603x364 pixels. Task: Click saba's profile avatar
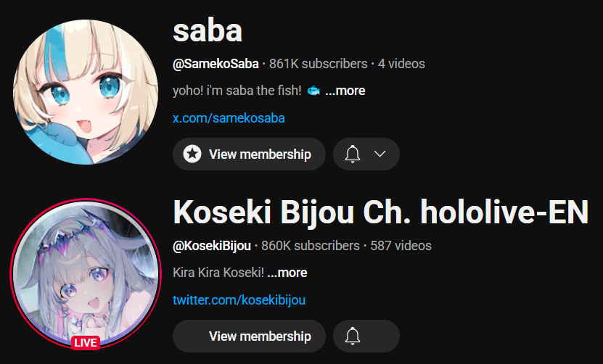[x=86, y=92]
